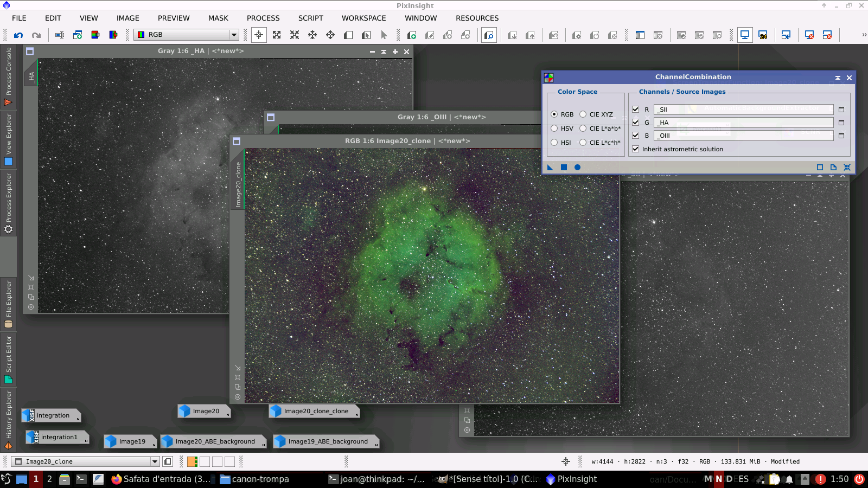Image resolution: width=868 pixels, height=488 pixels.
Task: Click the ChannelCombination apply square icon
Action: pyautogui.click(x=564, y=168)
